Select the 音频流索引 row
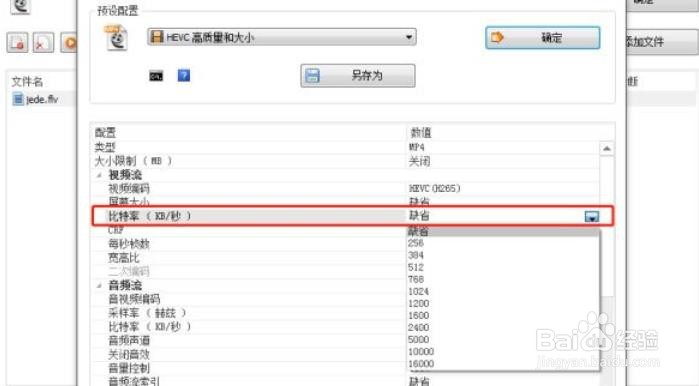699x386 pixels. (x=134, y=381)
